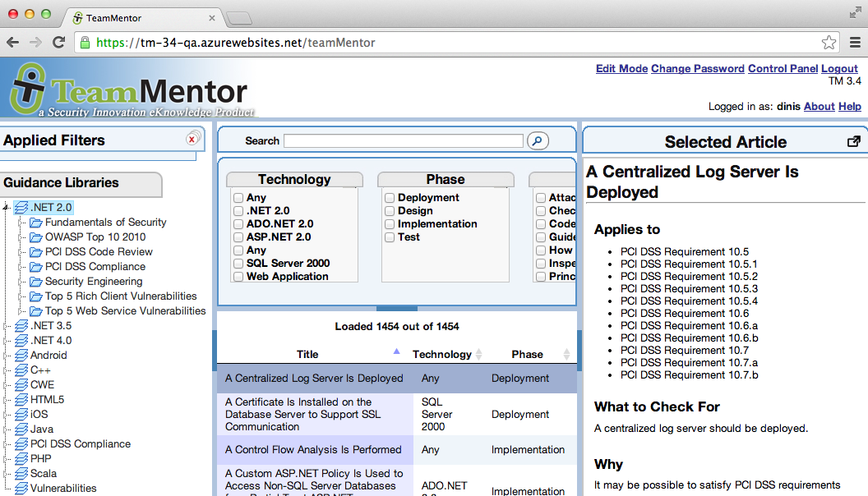This screenshot has height=496, width=868.
Task: Open the Control Panel link
Action: (783, 69)
